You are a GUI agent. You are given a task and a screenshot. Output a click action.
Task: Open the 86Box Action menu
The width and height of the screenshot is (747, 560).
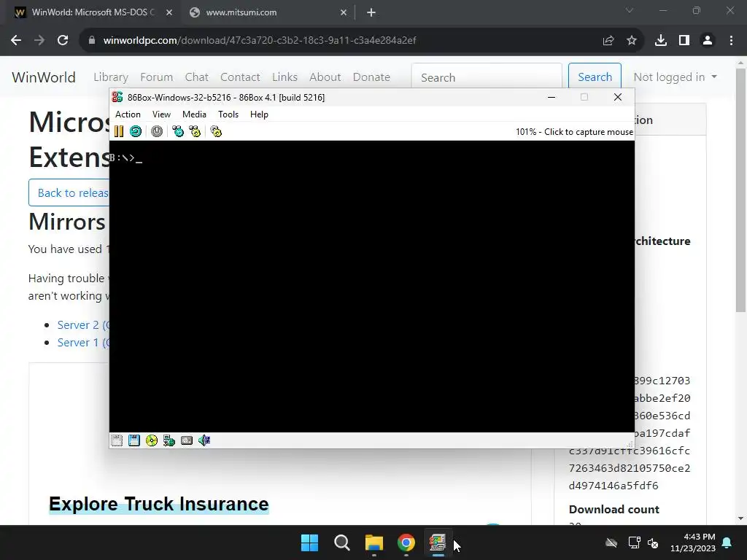128,114
